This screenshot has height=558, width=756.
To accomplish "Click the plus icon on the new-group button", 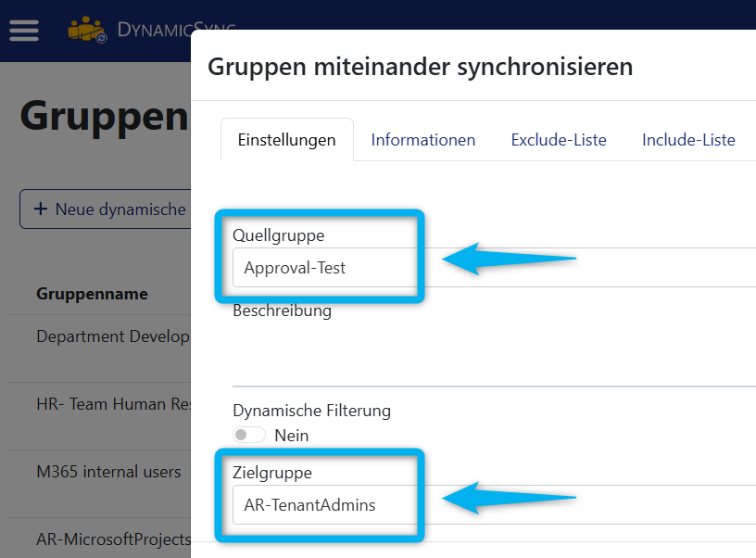I will (x=43, y=209).
